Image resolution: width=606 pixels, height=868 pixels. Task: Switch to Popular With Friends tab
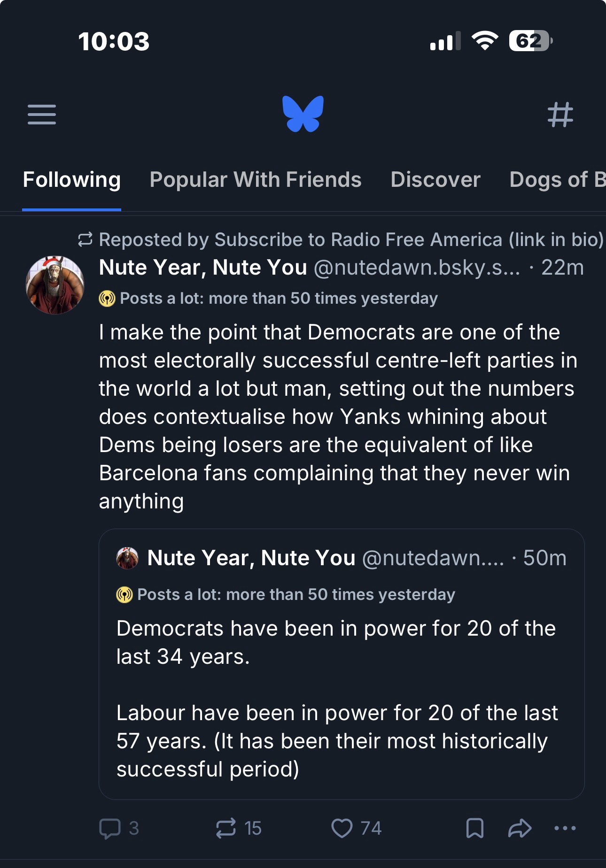point(256,180)
